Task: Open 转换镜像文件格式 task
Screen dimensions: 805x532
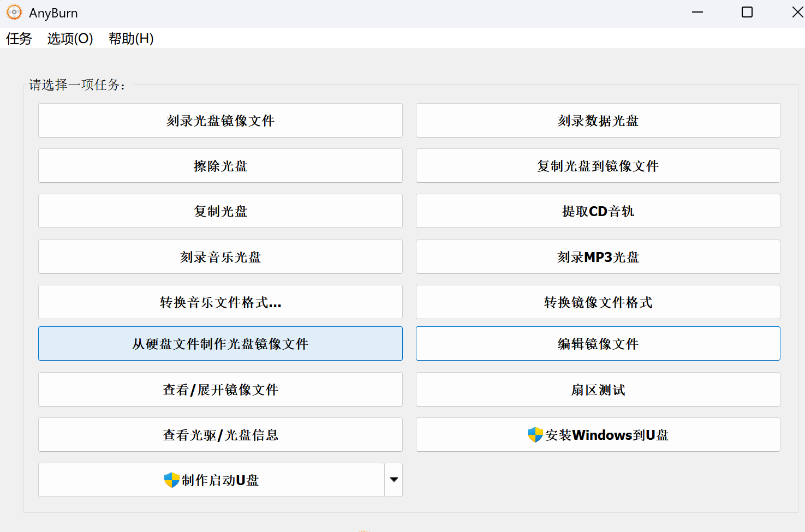Action: pyautogui.click(x=598, y=302)
